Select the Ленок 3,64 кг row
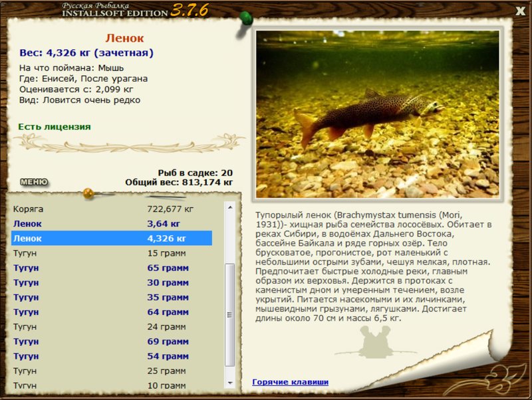The image size is (532, 400). click(x=112, y=224)
